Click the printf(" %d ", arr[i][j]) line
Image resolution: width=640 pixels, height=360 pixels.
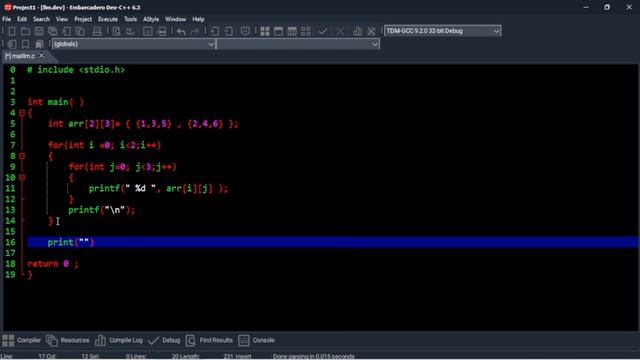[158, 188]
